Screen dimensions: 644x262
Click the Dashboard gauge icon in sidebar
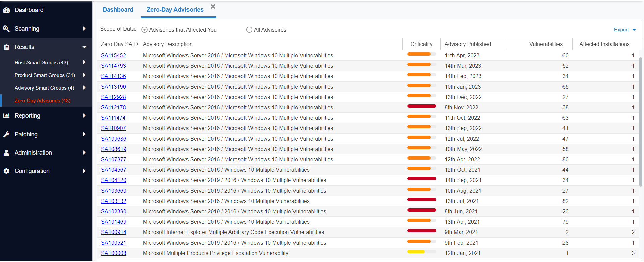pyautogui.click(x=6, y=10)
